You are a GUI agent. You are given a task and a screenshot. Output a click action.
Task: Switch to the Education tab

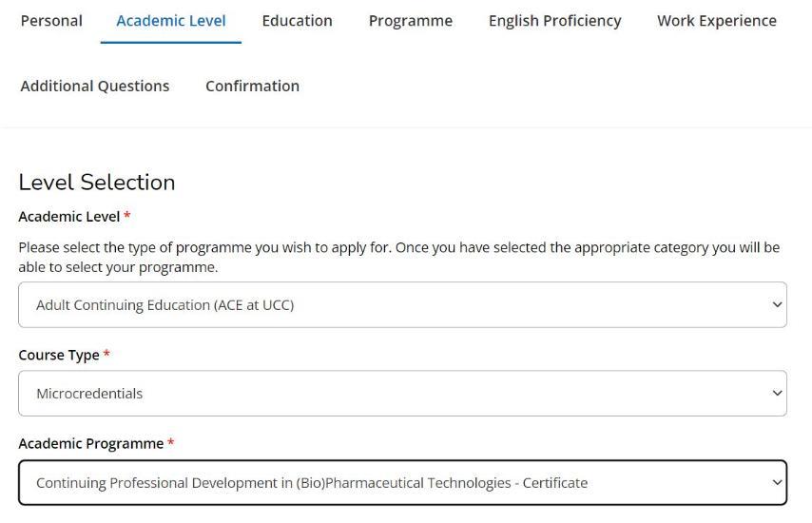point(297,21)
